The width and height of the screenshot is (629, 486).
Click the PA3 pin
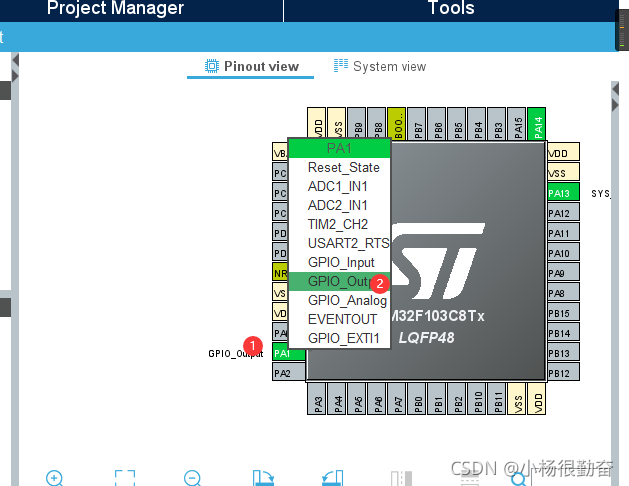(316, 399)
